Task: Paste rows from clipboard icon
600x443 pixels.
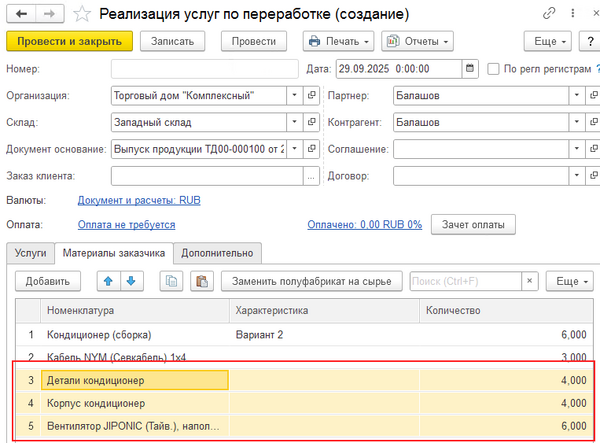Action: tap(200, 281)
